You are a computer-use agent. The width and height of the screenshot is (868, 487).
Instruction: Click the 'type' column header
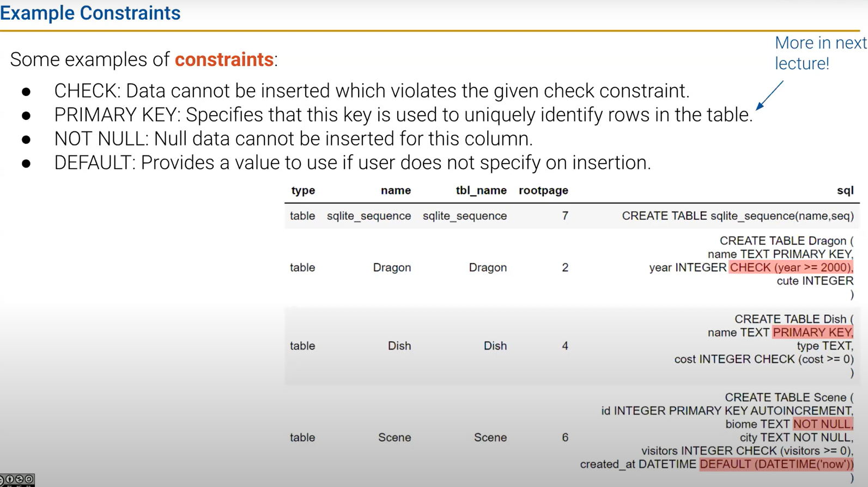(303, 190)
